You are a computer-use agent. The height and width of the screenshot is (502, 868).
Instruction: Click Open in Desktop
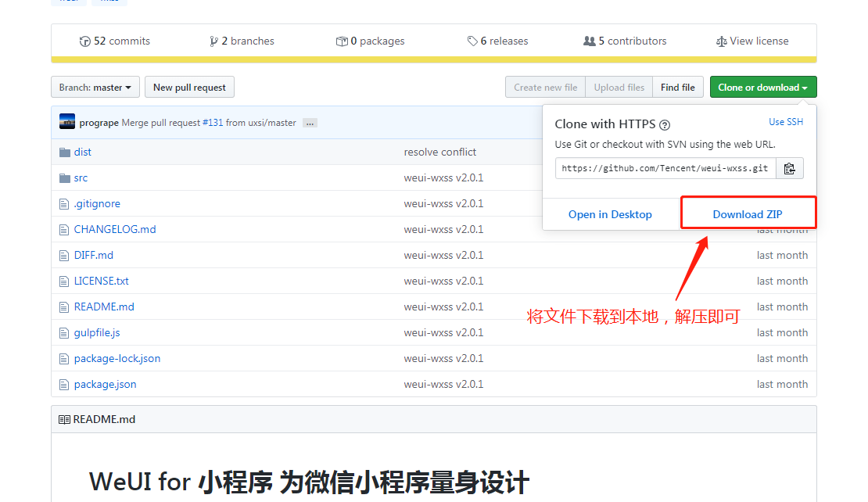(x=610, y=214)
